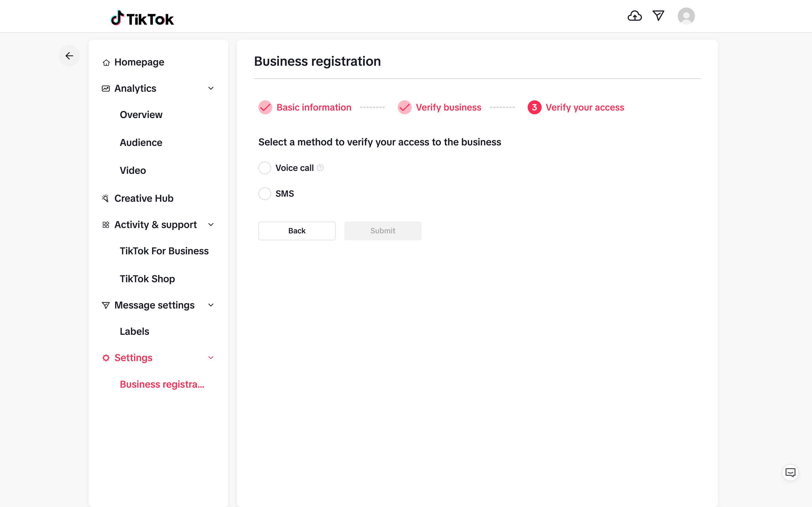The image size is (812, 507).
Task: Select the Voice call radio option
Action: tap(265, 168)
